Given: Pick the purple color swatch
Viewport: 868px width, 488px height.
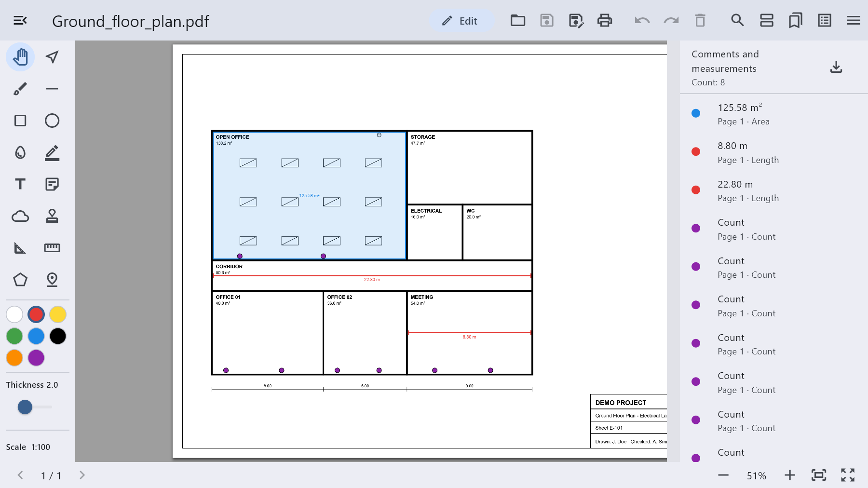Looking at the screenshot, I should tap(36, 358).
